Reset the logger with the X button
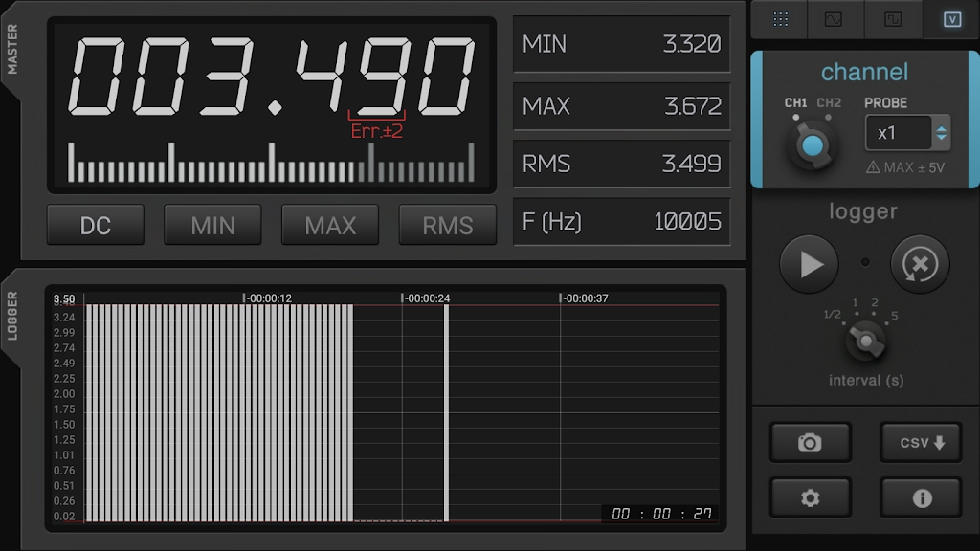Viewport: 980px width, 551px height. pyautogui.click(x=920, y=264)
